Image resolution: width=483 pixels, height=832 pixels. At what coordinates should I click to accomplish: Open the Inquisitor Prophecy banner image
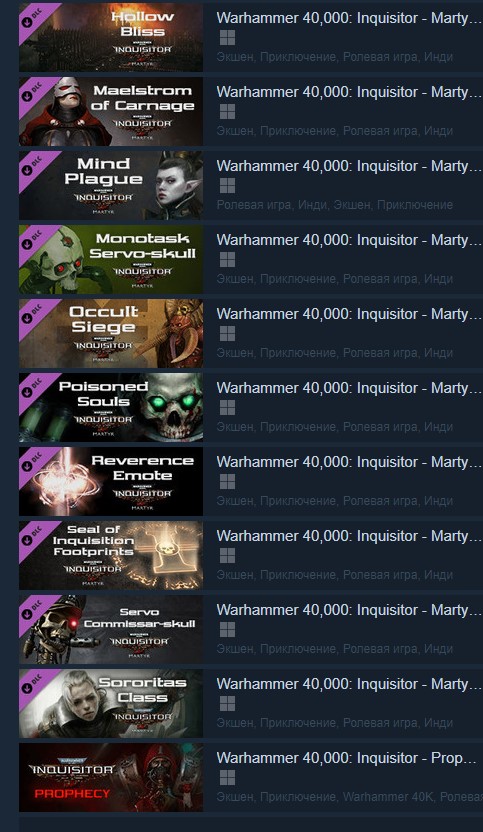tap(111, 777)
